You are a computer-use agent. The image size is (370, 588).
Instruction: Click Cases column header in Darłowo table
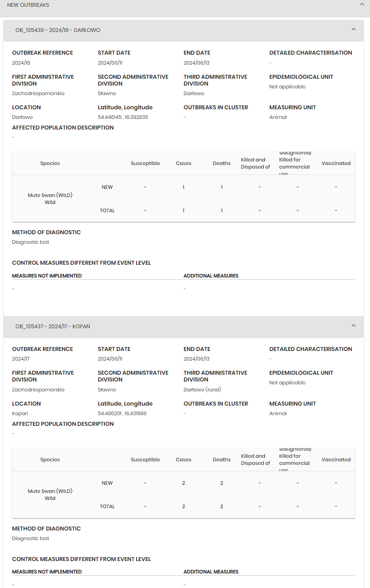(183, 163)
